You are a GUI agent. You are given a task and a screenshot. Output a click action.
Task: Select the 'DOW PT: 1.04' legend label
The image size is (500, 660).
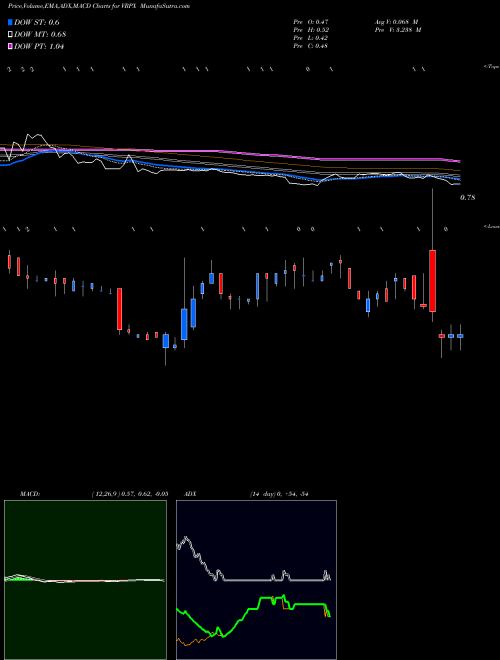39,46
